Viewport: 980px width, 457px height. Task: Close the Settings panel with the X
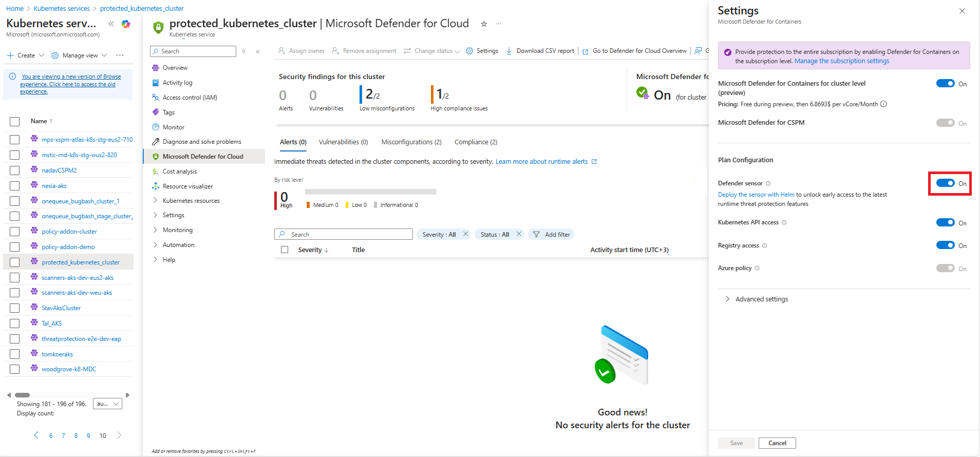tap(962, 11)
